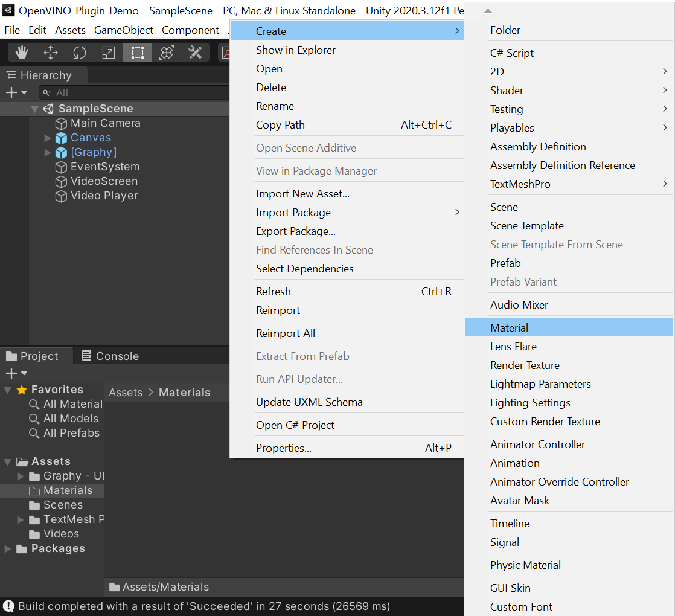Screen dimensions: 675x616
Task: Click the Favorites star icon
Action: (x=22, y=390)
